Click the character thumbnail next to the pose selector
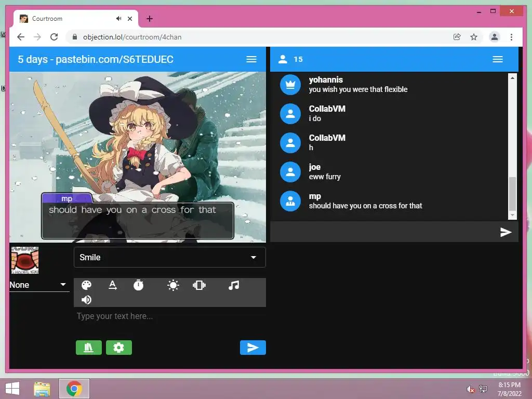532x399 pixels. 25,260
